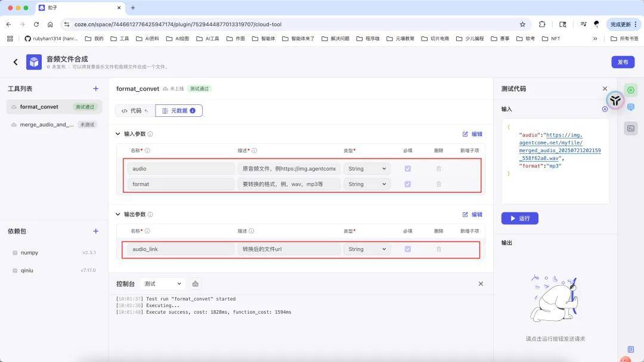The height and width of the screenshot is (362, 644).
Task: Click the 运行 button
Action: (519, 218)
